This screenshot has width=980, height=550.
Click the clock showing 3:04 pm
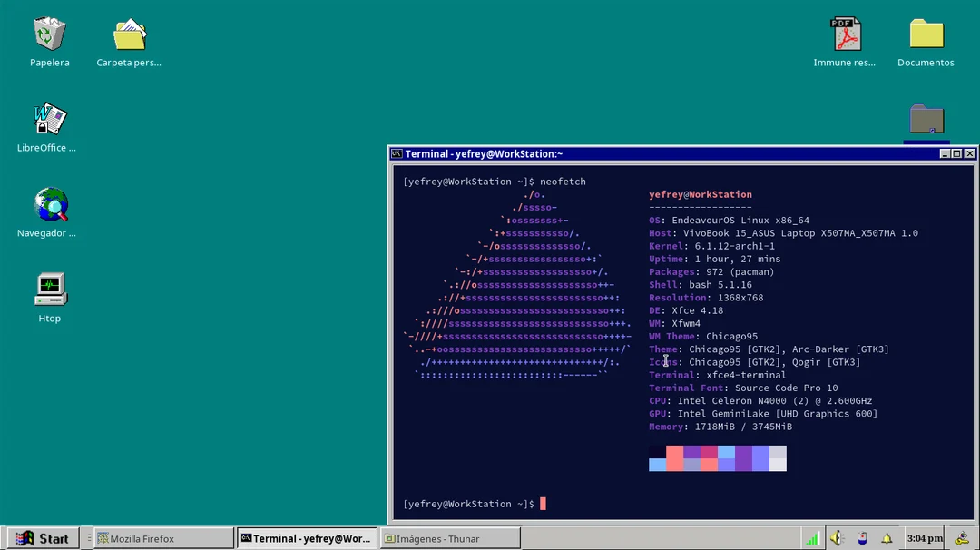[924, 537]
